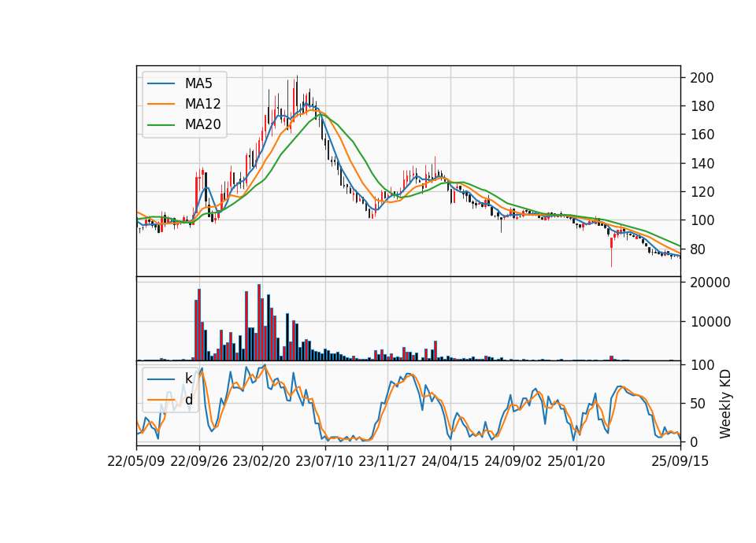Click the MA12 legend label
This screenshot has width=756, height=543.
point(202,104)
